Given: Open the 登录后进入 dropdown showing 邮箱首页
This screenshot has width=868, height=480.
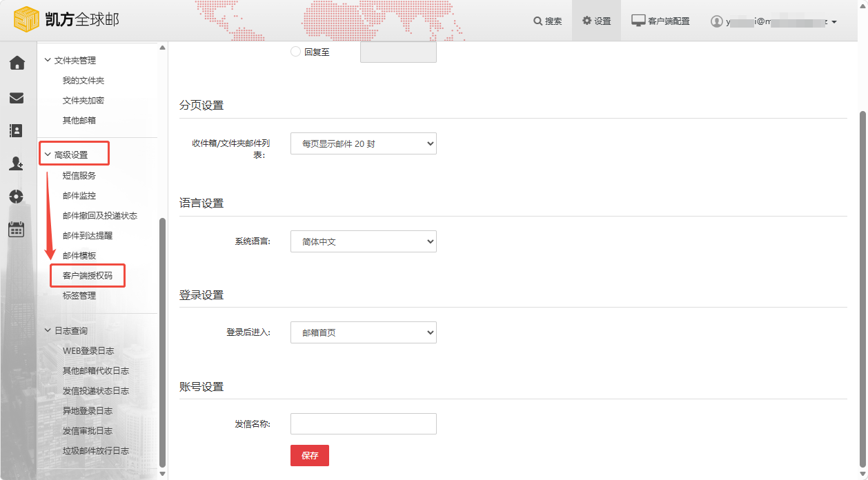Looking at the screenshot, I should click(364, 332).
